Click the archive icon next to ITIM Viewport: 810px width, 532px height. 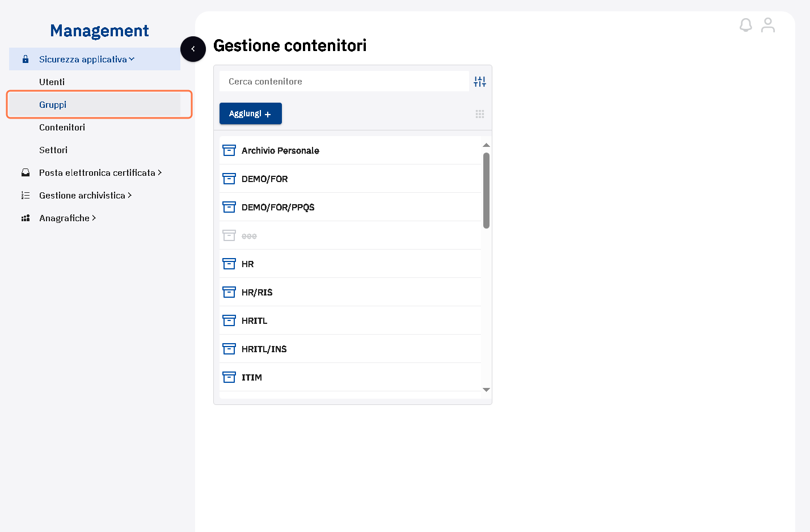pos(229,377)
